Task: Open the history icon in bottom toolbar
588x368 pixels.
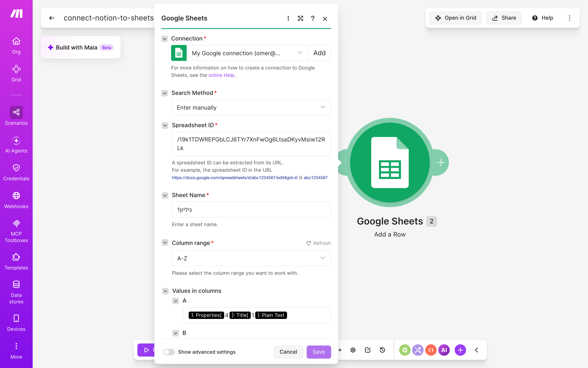Action: tap(382, 350)
